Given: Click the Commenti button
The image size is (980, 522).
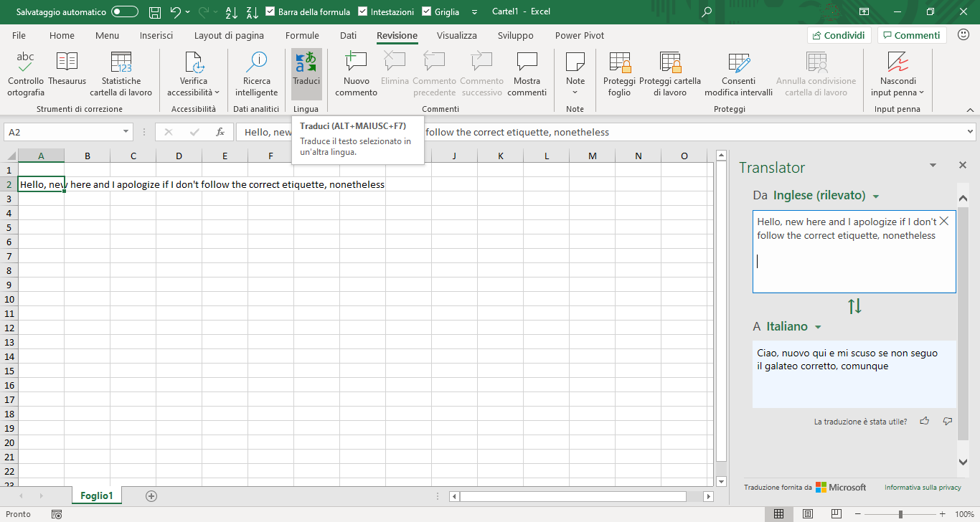Looking at the screenshot, I should coord(912,35).
